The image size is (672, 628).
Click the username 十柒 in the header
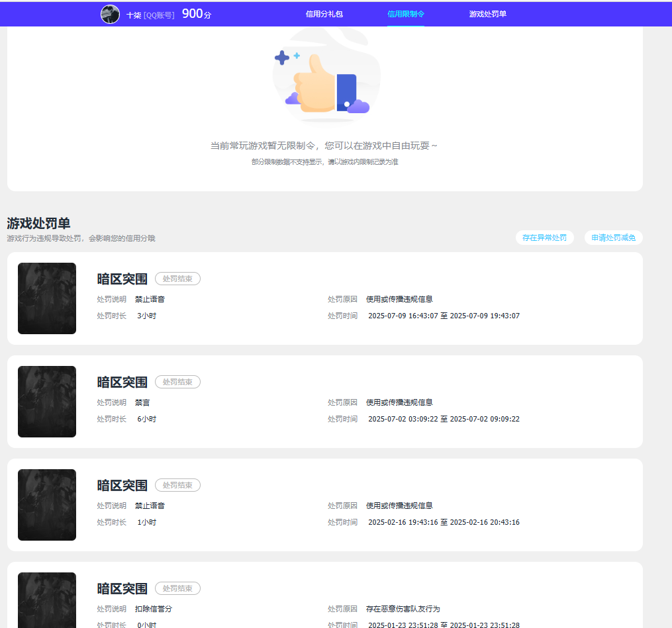[x=134, y=15]
